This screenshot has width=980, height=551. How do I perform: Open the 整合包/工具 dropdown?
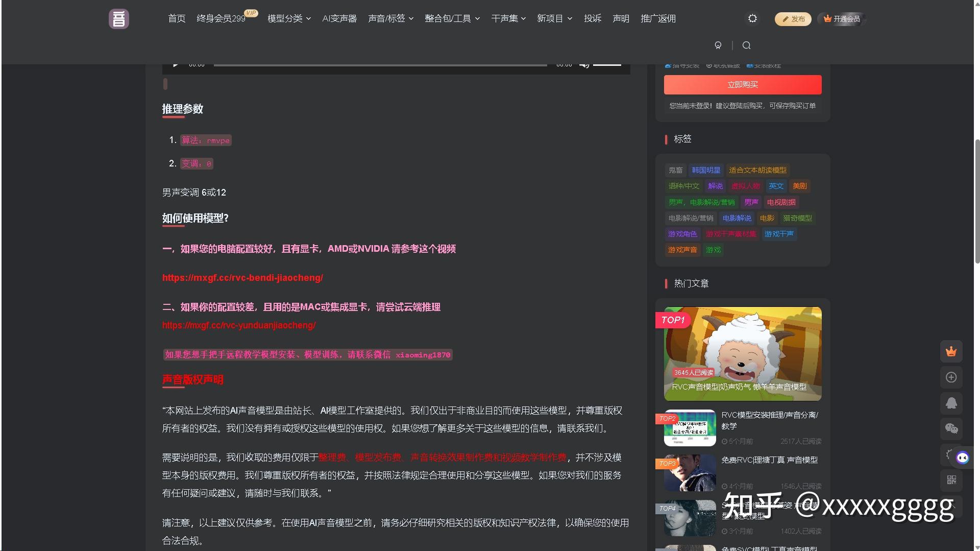[451, 18]
